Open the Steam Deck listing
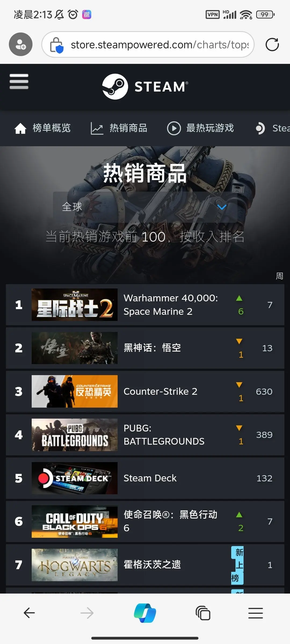290x644 pixels. click(145, 478)
